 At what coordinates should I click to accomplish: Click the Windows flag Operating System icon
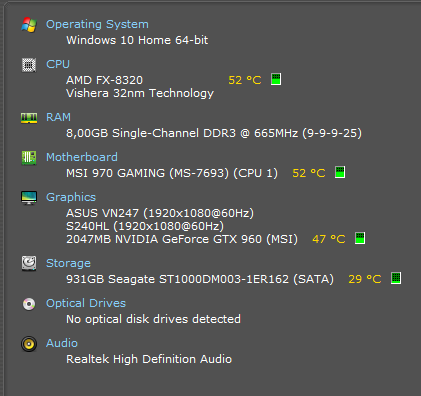pos(29,25)
